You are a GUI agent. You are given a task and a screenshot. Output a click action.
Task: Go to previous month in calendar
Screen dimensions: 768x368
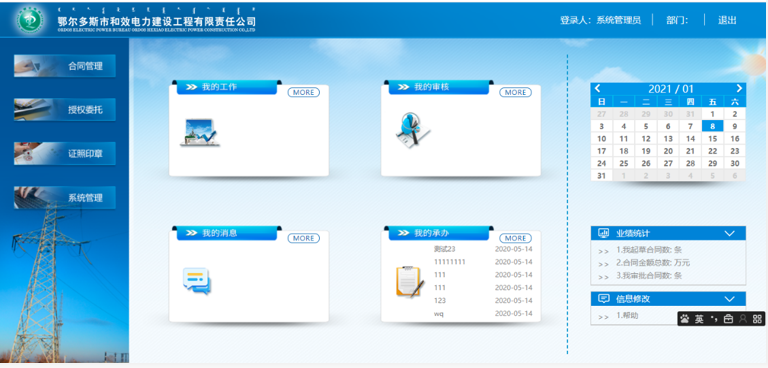click(x=597, y=89)
